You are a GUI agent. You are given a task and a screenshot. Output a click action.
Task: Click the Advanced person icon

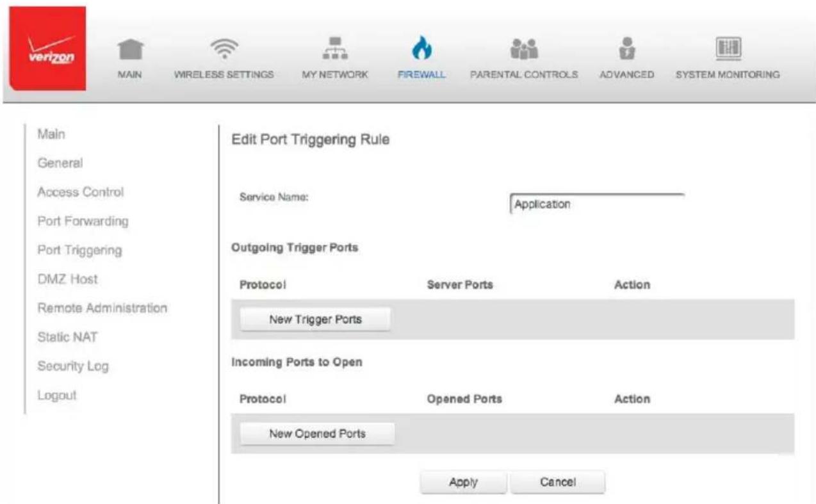point(626,49)
